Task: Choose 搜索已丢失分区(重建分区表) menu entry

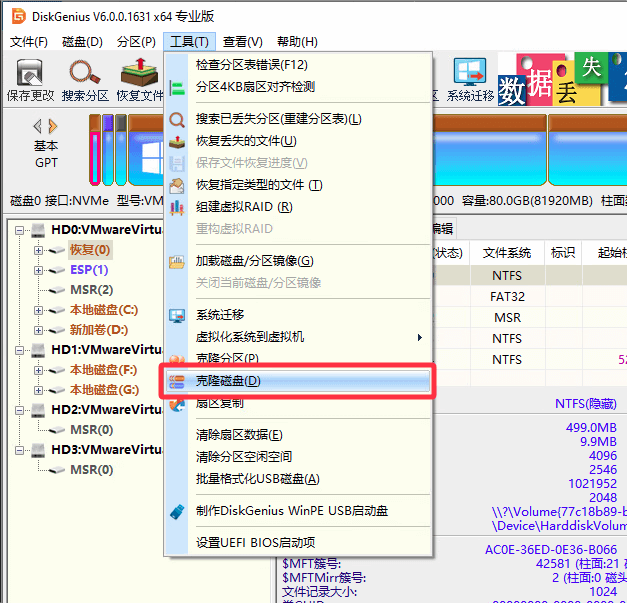Action: click(278, 119)
